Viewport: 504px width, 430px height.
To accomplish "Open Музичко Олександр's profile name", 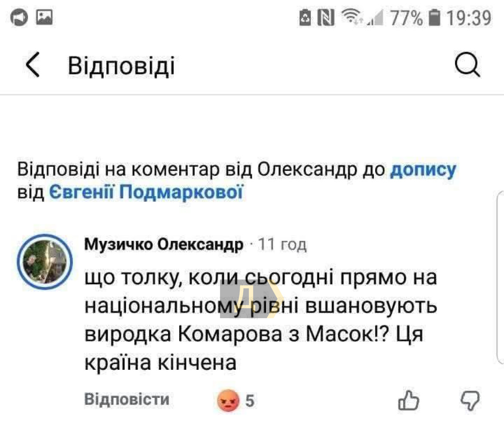I will pyautogui.click(x=164, y=245).
